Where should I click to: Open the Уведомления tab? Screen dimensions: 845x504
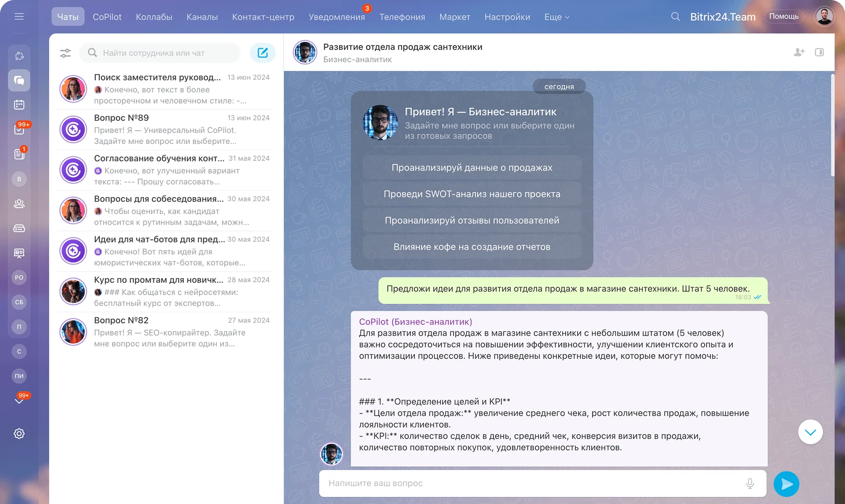(336, 17)
